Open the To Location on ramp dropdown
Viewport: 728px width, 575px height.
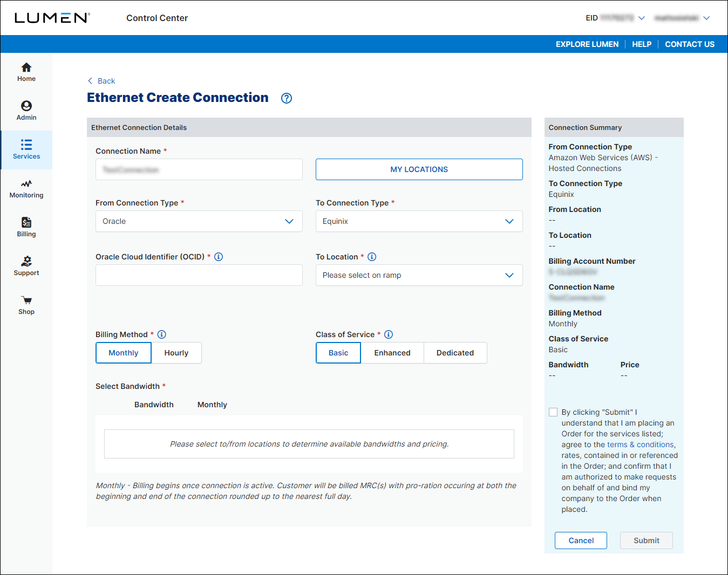pos(419,275)
